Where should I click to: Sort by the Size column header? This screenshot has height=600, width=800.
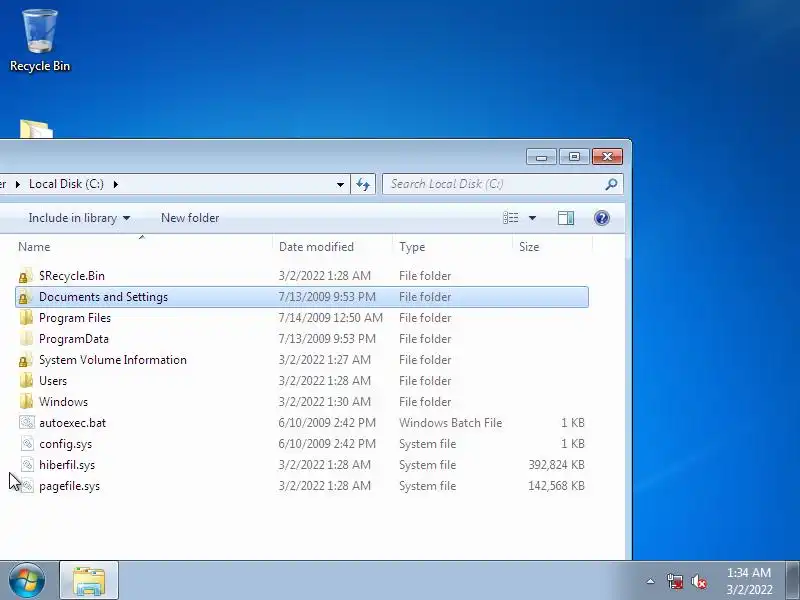click(x=529, y=247)
